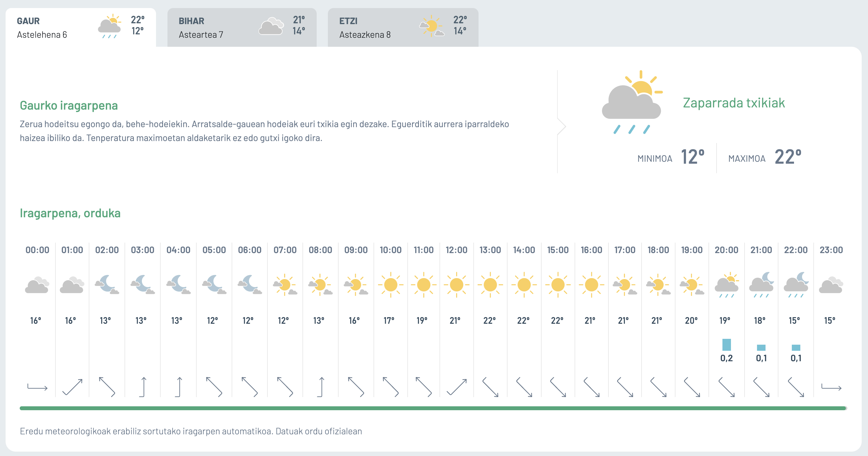Click the rain shower icon at 20:00
868x456 pixels.
(727, 285)
